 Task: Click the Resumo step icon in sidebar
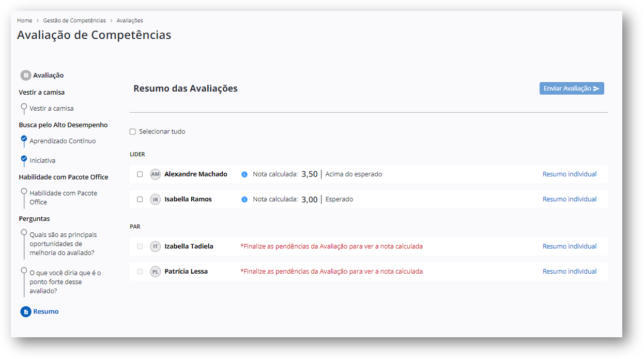tap(25, 312)
